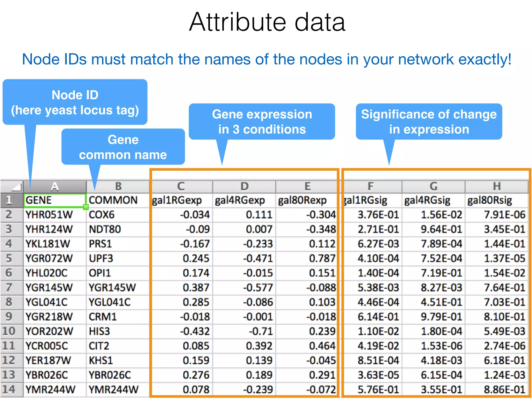
Task: Click the gal80Rsig header cell
Action: [x=497, y=200]
